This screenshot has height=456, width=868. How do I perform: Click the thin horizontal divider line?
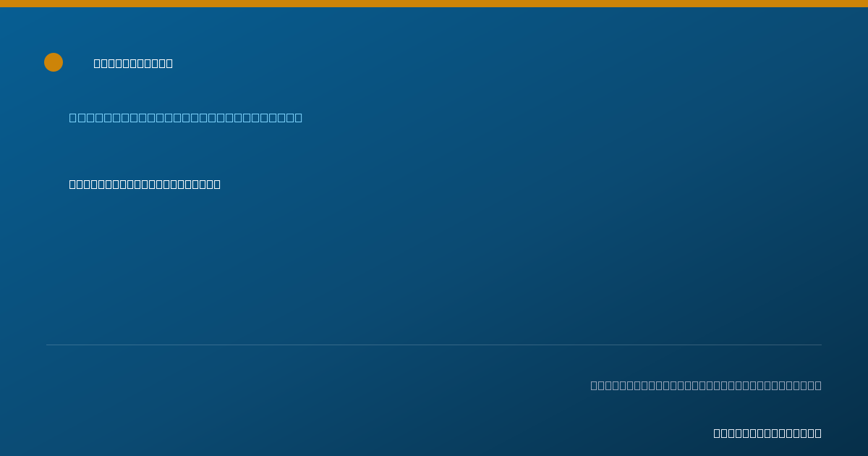coord(434,345)
